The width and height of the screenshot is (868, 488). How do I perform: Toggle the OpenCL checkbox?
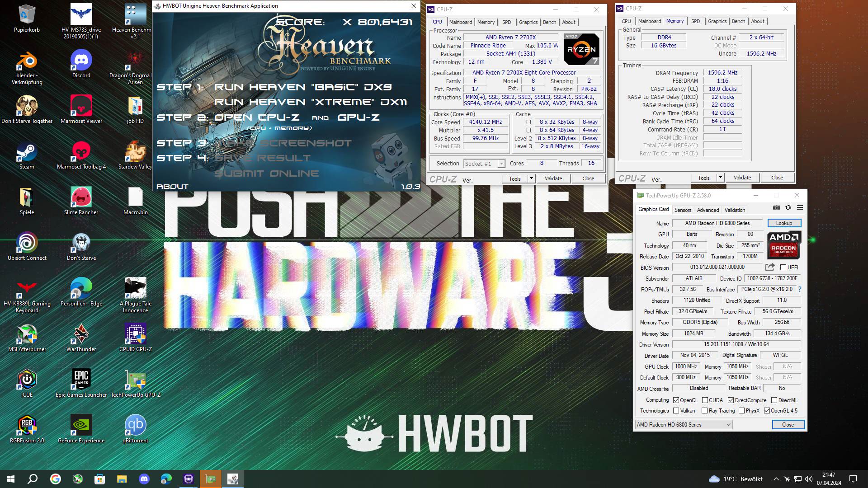coord(676,400)
